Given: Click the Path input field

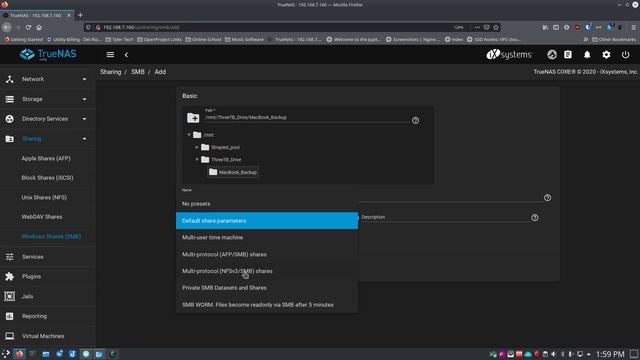Looking at the screenshot, I should click(306, 118).
